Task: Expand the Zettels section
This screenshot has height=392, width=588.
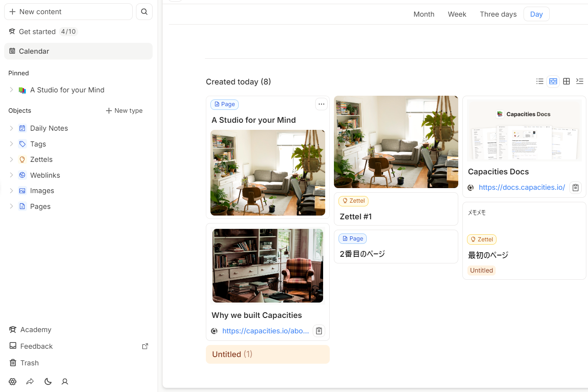Action: pyautogui.click(x=11, y=159)
